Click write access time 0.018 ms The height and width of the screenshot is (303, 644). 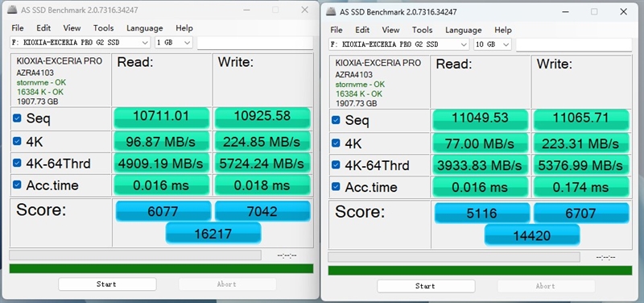pos(262,185)
